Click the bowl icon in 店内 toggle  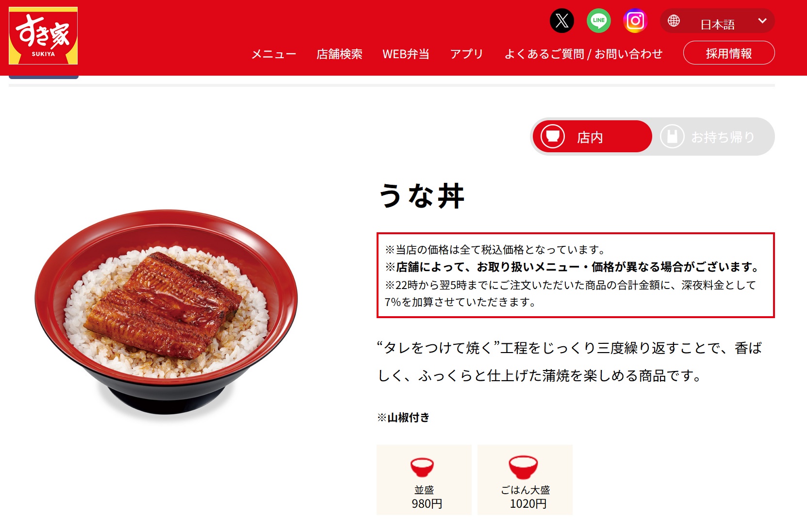[553, 136]
